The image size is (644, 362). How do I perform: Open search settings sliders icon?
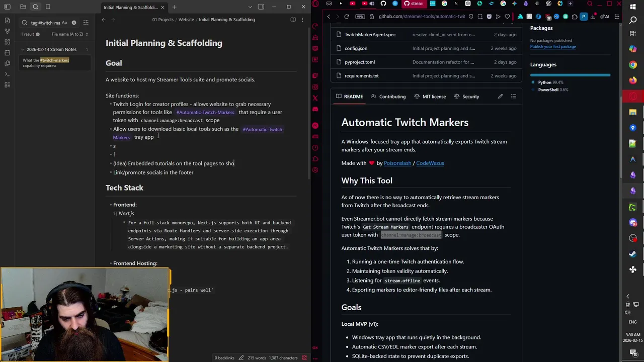(86, 23)
